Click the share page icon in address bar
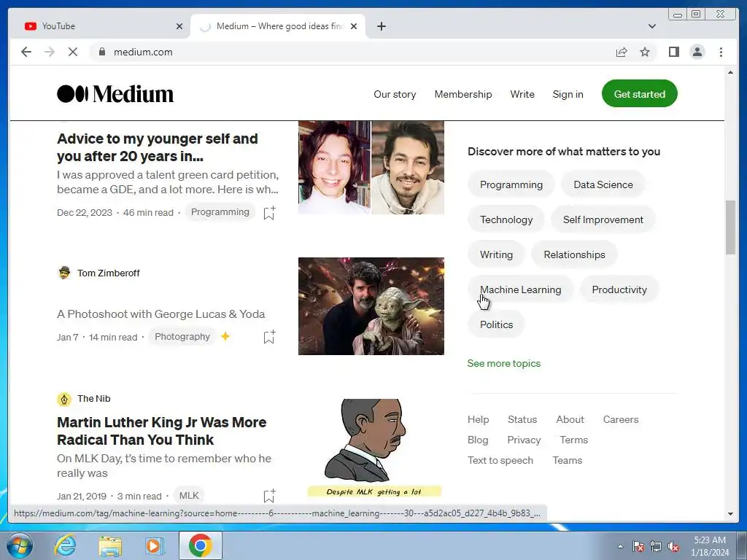This screenshot has height=560, width=747. 622,52
